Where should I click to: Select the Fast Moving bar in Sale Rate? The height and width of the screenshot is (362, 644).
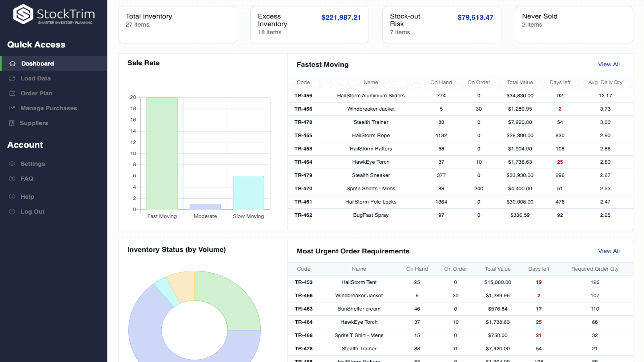pos(162,153)
